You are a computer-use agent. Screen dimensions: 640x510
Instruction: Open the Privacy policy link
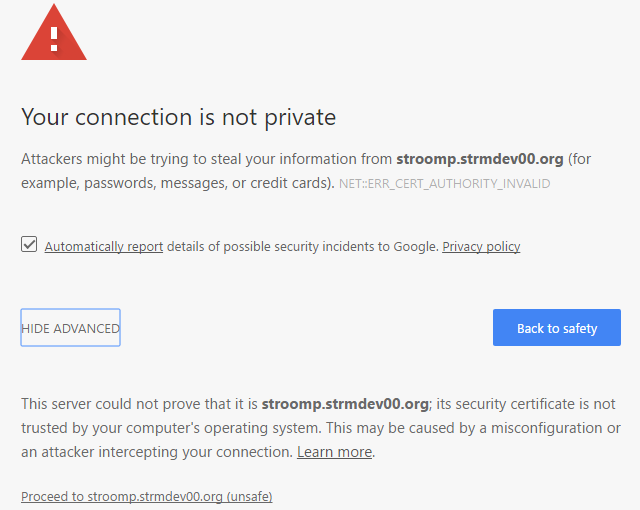(x=481, y=247)
